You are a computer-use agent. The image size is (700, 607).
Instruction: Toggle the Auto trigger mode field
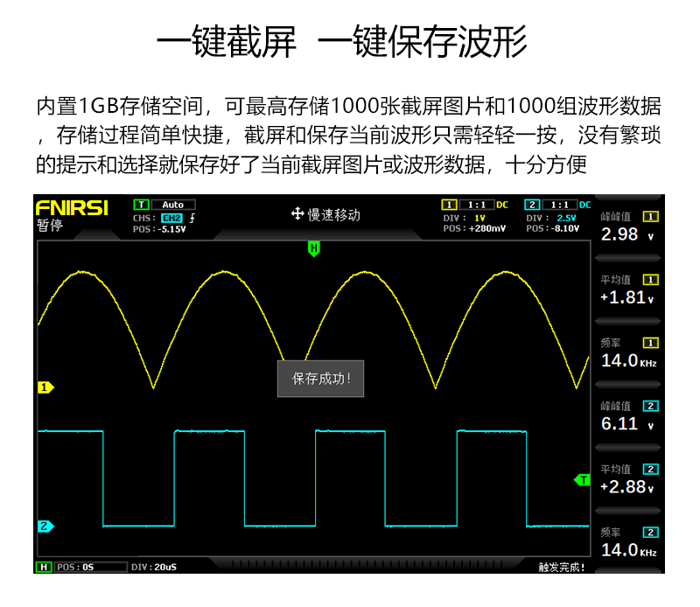coord(173,205)
